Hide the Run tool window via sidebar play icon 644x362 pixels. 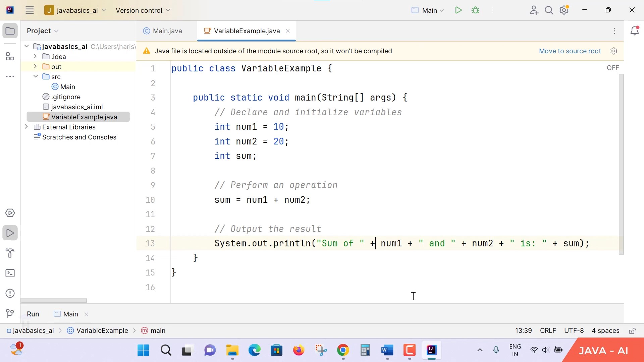point(10,233)
